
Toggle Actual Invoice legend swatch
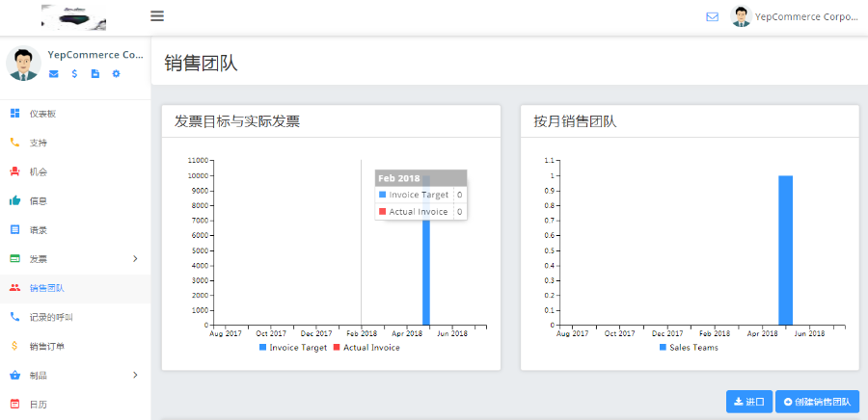[x=337, y=348]
